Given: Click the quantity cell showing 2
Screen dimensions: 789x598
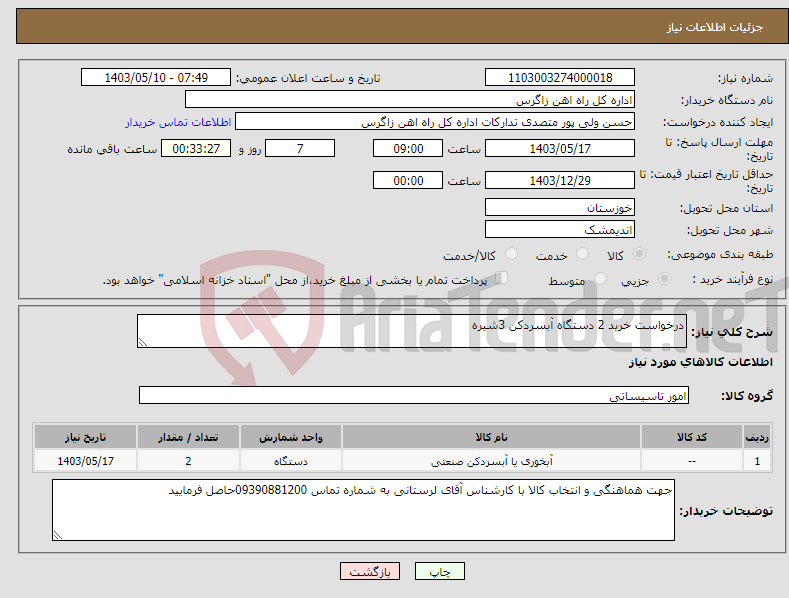Looking at the screenshot, I should click(x=188, y=461).
